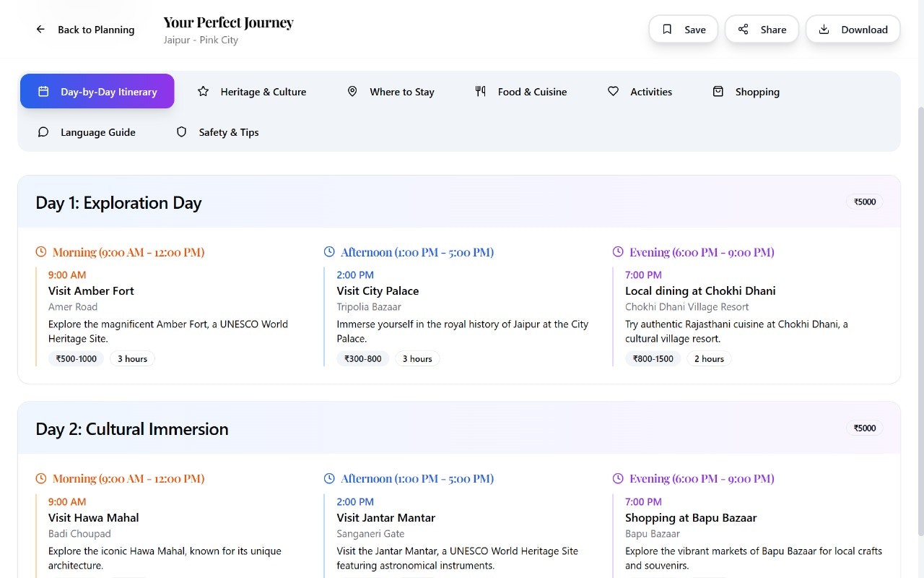Image resolution: width=924 pixels, height=578 pixels.
Task: Select the Visit Amber Fort activity title
Action: 91,290
